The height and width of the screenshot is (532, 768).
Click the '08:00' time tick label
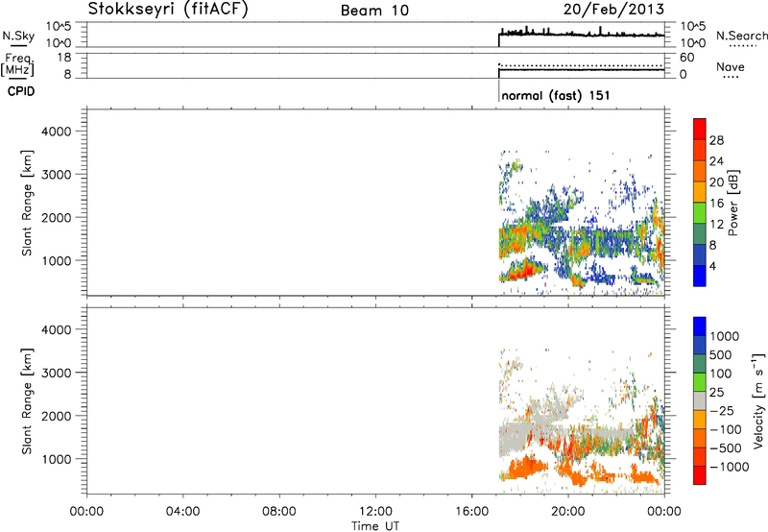279,512
